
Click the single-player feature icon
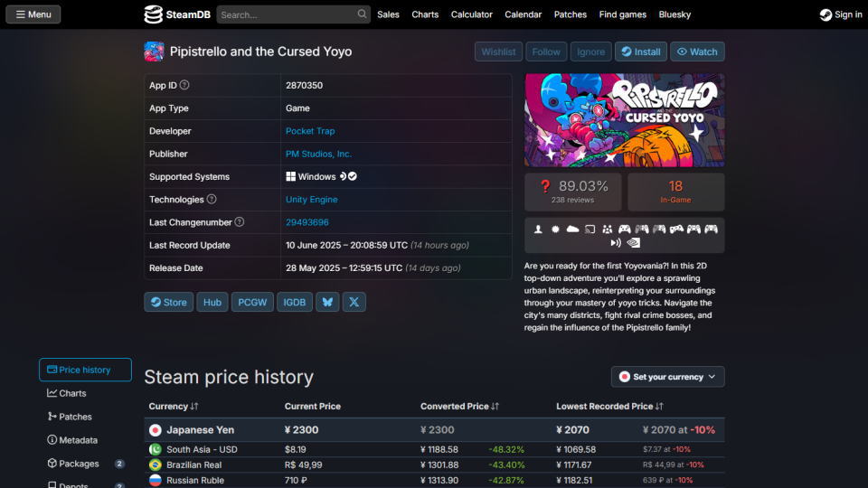click(x=538, y=229)
